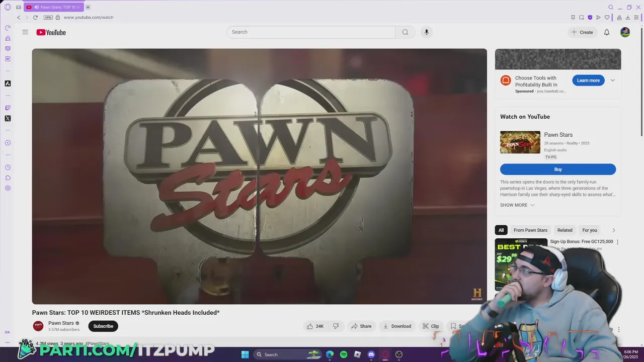This screenshot has height=362, width=644.
Task: Buy the Pawn Stars series
Action: point(558,169)
